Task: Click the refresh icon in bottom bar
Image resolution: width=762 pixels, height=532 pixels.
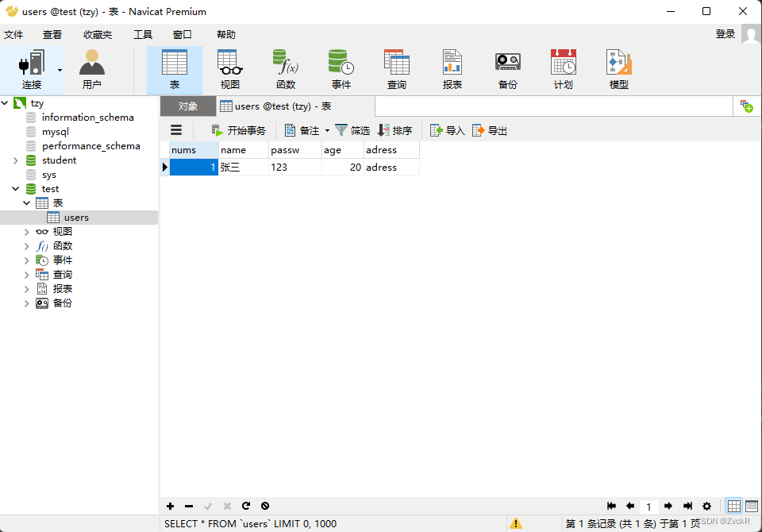Action: (x=246, y=507)
